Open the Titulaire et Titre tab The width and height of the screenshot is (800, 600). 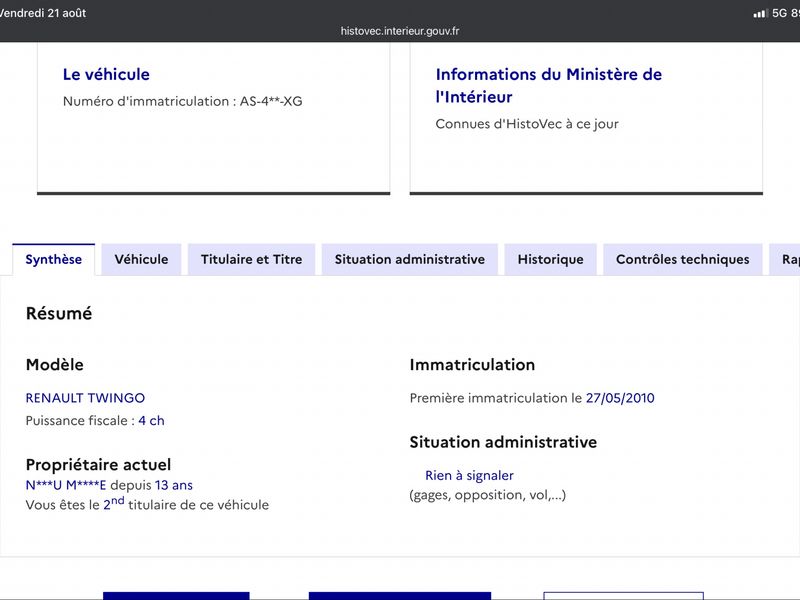[252, 260]
